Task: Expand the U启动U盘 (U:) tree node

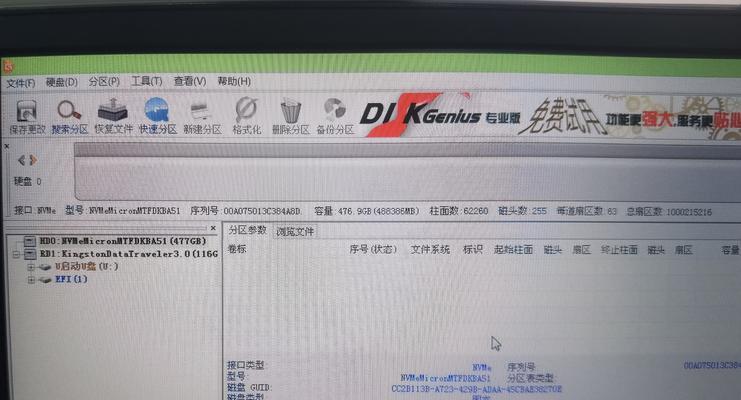Action: [31, 267]
